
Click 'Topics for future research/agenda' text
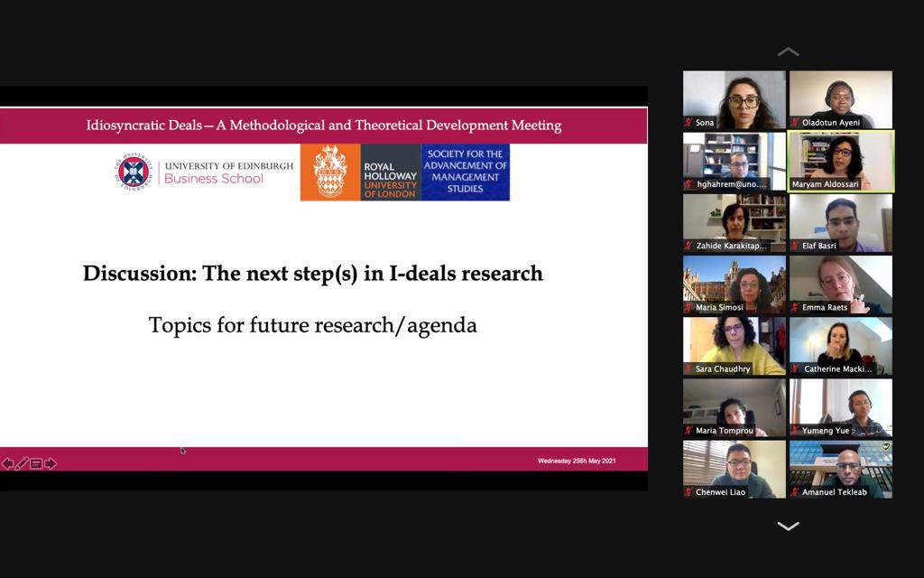click(313, 325)
